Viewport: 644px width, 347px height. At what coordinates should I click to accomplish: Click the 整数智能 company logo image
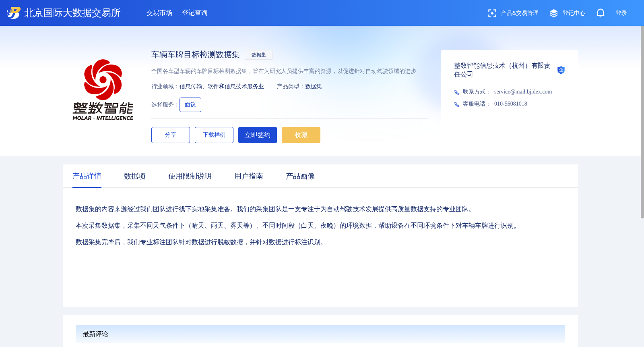(103, 90)
